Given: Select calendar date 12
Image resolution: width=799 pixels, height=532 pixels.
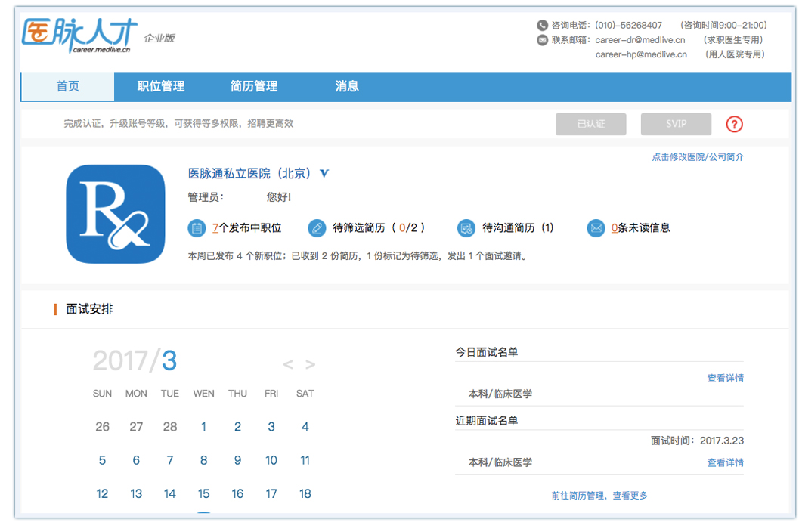Looking at the screenshot, I should point(102,493).
